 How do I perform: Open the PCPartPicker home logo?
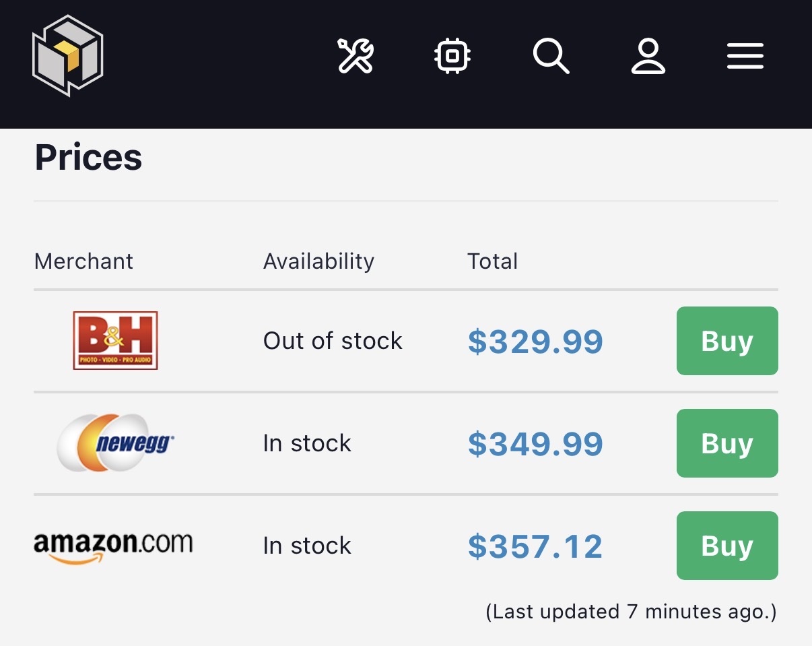[x=67, y=55]
